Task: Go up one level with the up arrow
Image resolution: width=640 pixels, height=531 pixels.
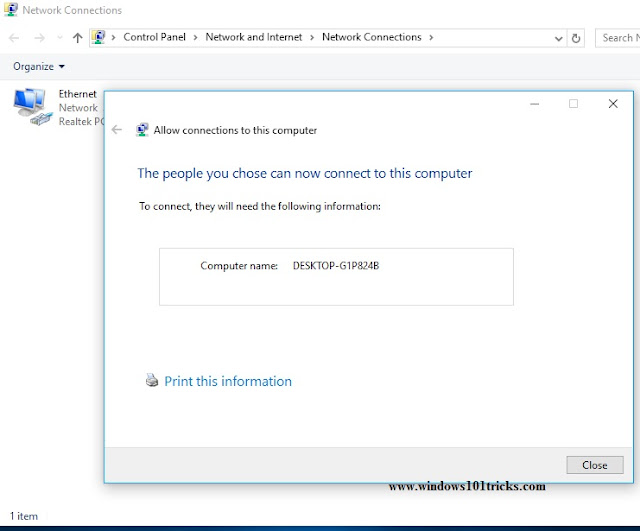Action: tap(78, 38)
